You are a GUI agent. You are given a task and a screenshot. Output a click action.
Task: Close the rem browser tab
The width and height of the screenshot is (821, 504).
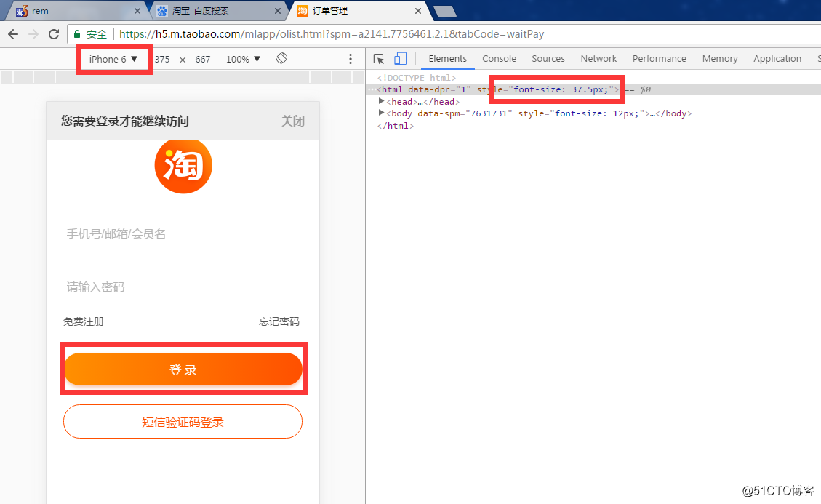point(137,11)
